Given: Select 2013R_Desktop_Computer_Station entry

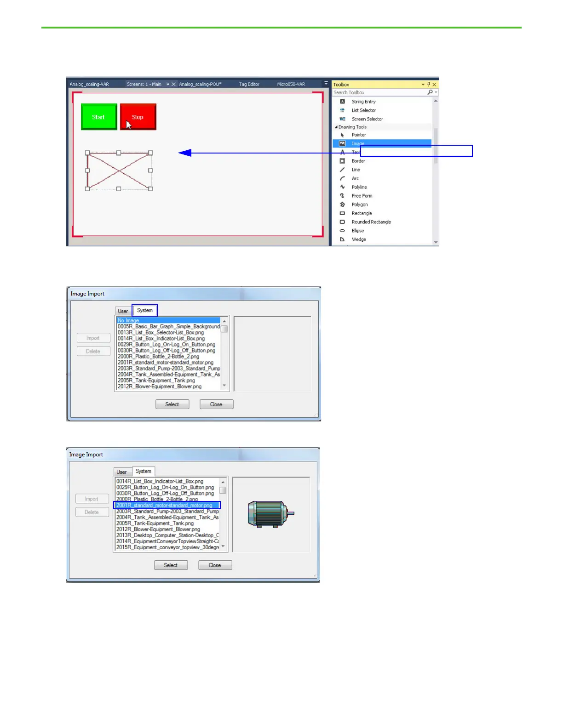Looking at the screenshot, I should pyautogui.click(x=167, y=535).
